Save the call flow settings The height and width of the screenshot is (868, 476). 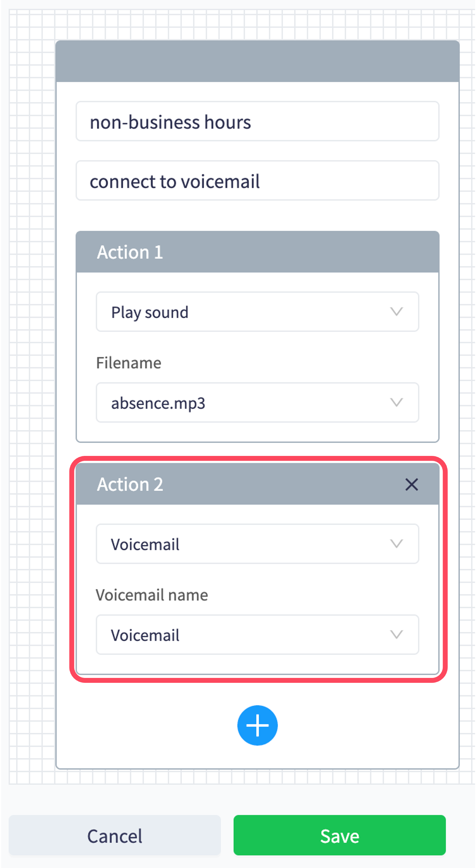pos(339,835)
